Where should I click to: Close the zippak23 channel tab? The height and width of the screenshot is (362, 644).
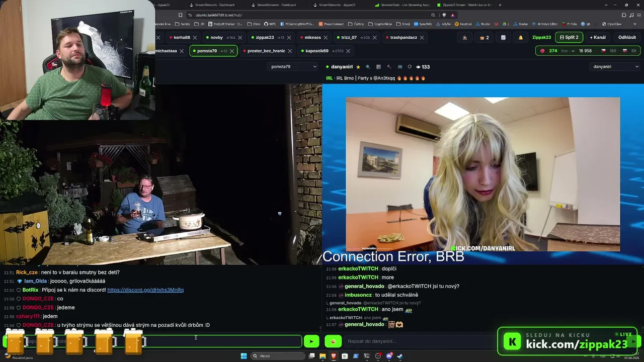(289, 37)
